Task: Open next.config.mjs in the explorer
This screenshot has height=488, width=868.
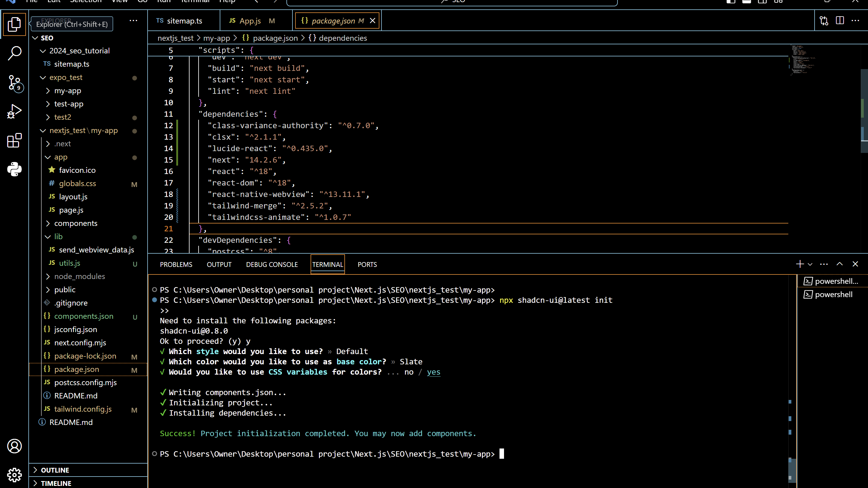Action: (x=88, y=343)
